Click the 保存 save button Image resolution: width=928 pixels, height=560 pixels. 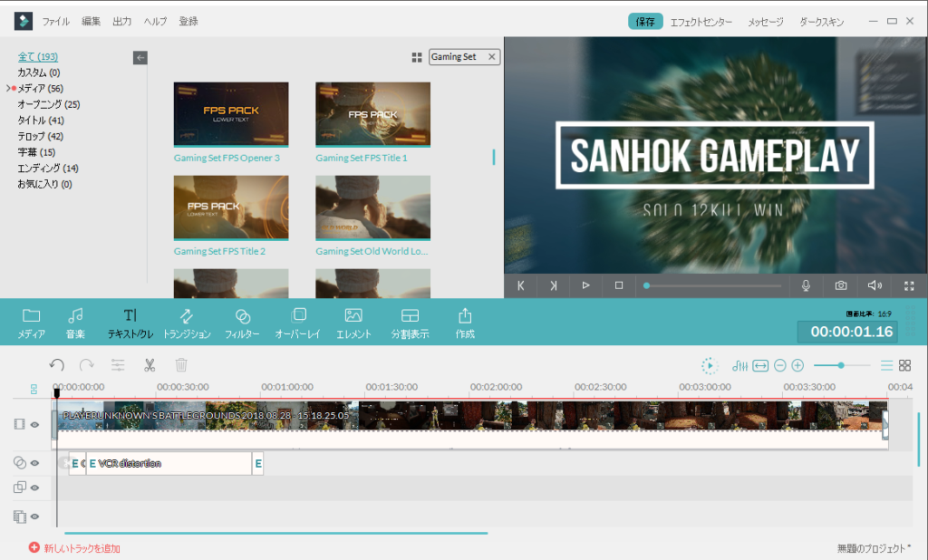pos(645,22)
